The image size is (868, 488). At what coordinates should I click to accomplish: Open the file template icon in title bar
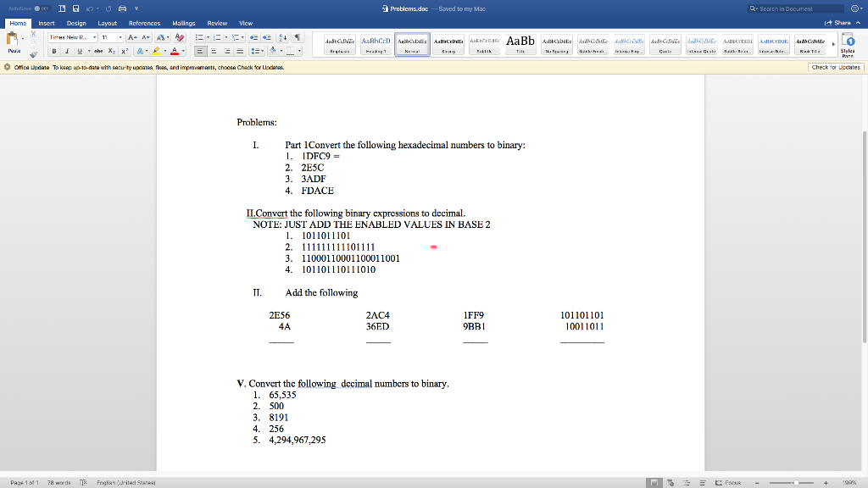tap(62, 8)
